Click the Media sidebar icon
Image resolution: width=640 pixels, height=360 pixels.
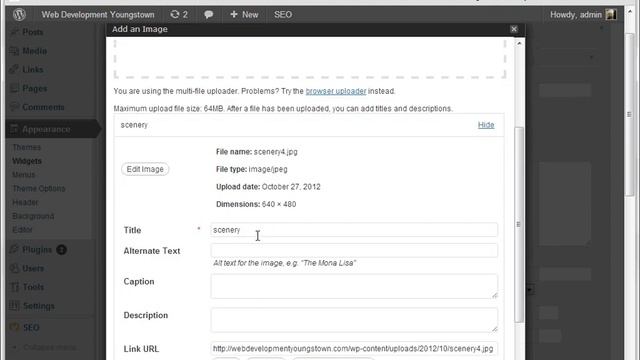14,51
